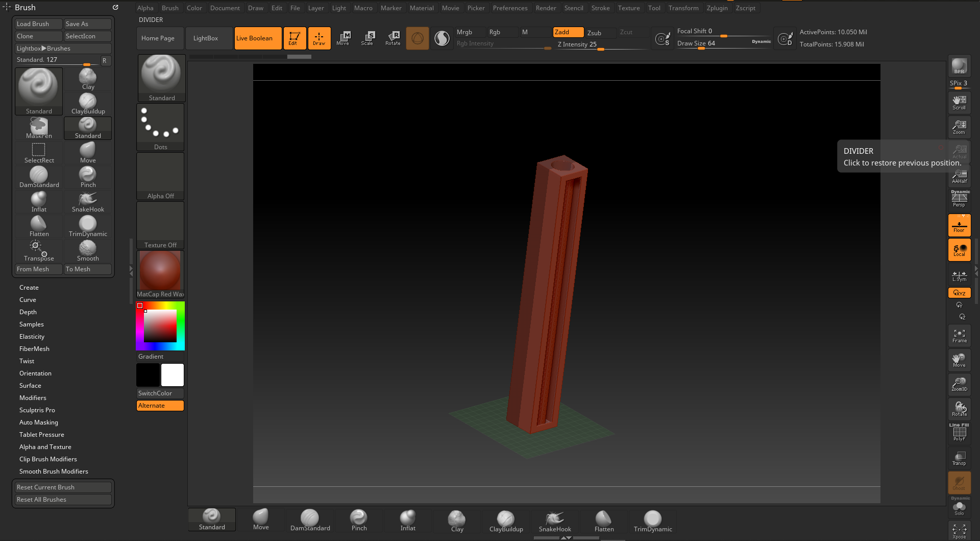Select the Flatten brush in Brush palette
This screenshot has width=980, height=541.
39,226
